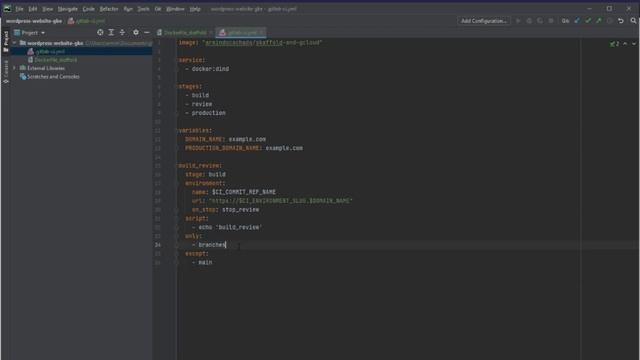Click the Collapse All icon in Project panel

pyautogui.click(x=122, y=32)
